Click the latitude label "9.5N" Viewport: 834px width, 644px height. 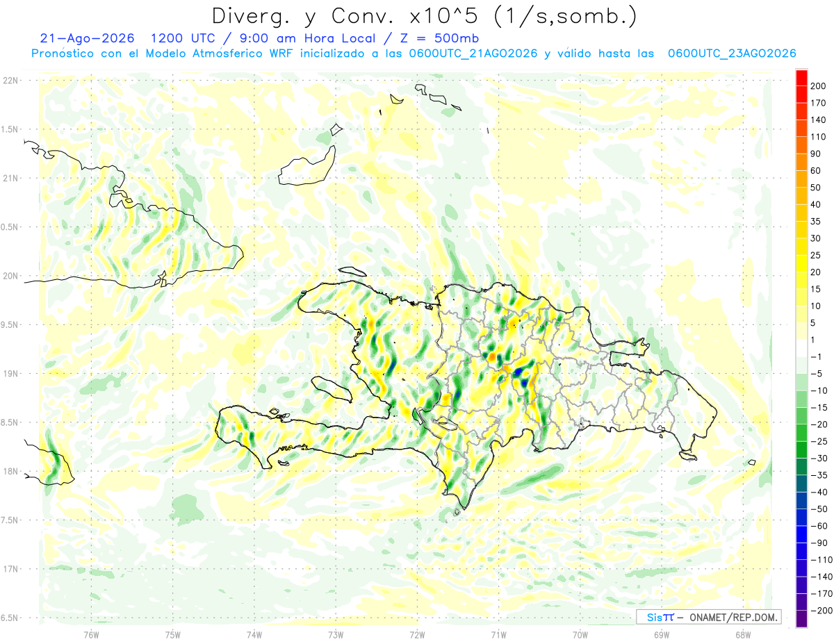point(8,324)
